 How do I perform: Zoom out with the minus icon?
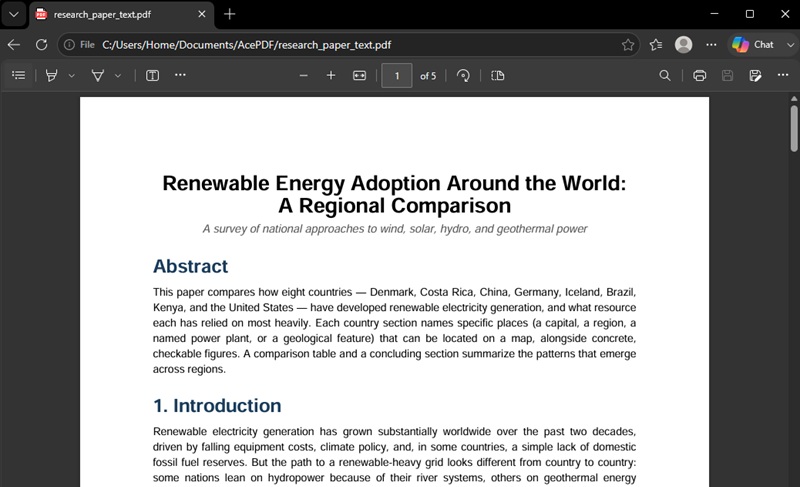(304, 75)
